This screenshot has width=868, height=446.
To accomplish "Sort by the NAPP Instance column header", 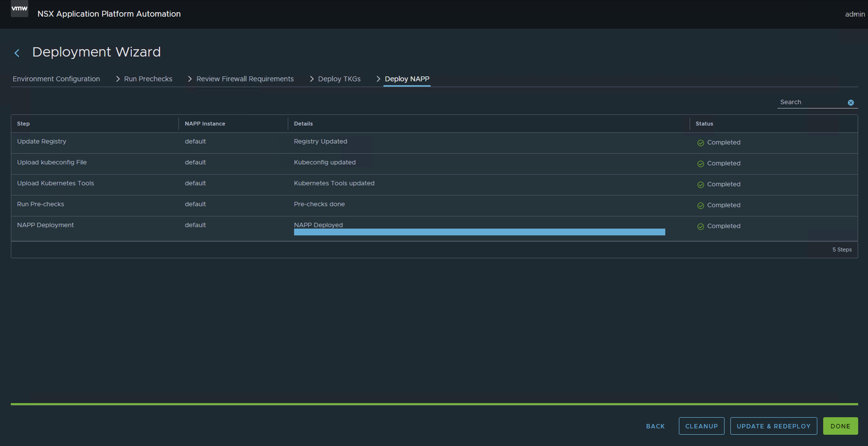I will click(205, 124).
